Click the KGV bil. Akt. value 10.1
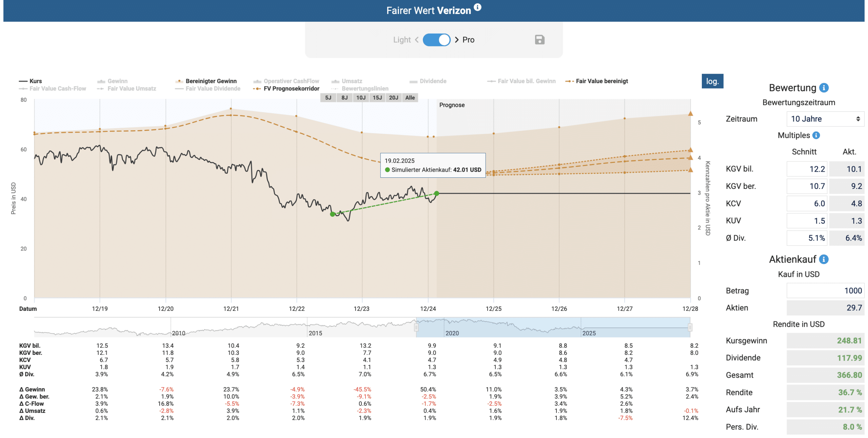 coord(847,169)
